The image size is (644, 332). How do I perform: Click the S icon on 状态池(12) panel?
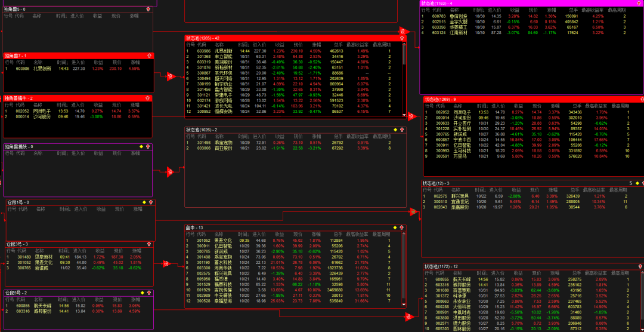(x=630, y=183)
